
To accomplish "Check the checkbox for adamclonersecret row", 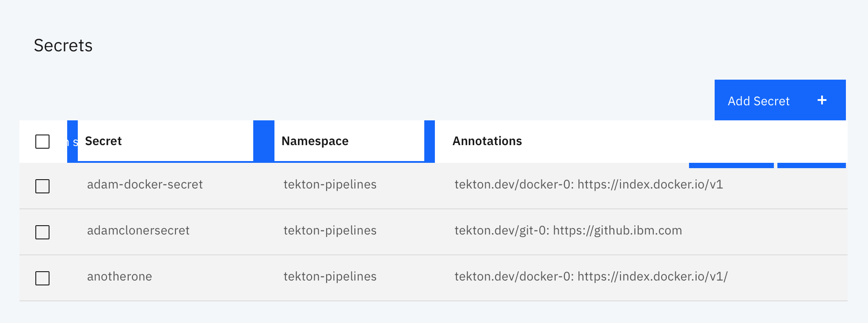I will pos(42,233).
